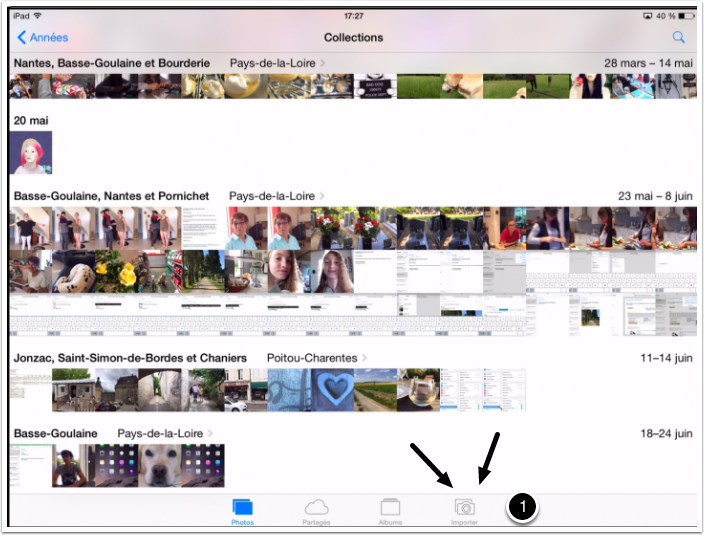Viewport: 704px width, 535px height.
Task: Go back to Années
Action: pyautogui.click(x=44, y=38)
